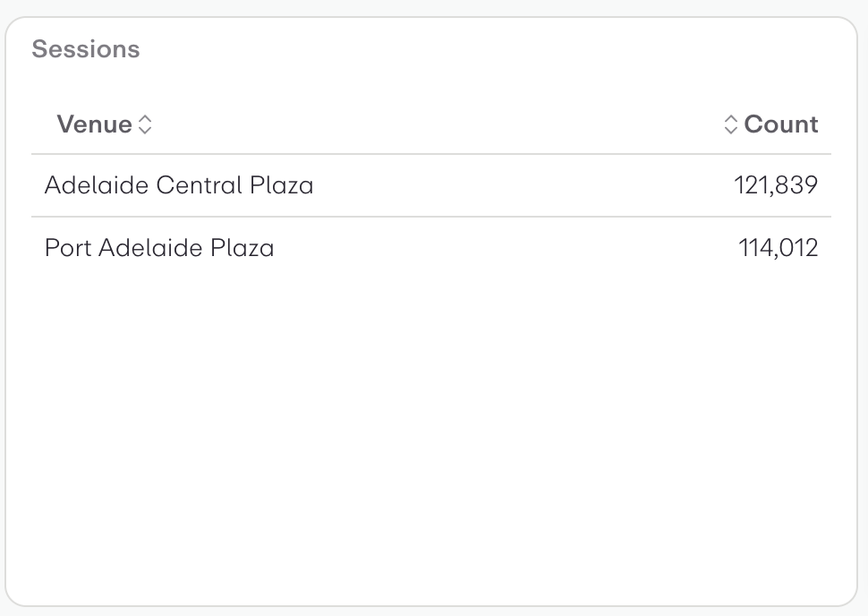Click the word Port in the second row
This screenshot has width=868, height=616.
67,247
